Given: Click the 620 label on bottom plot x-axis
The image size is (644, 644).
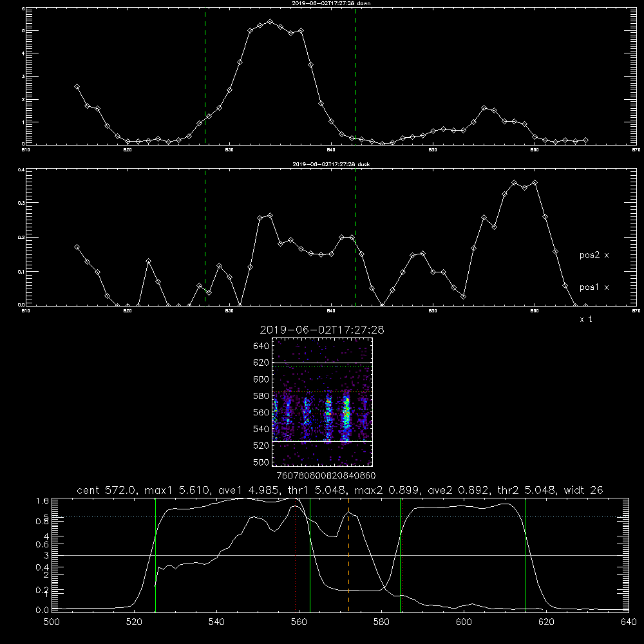Looking at the screenshot, I should coord(546,622).
